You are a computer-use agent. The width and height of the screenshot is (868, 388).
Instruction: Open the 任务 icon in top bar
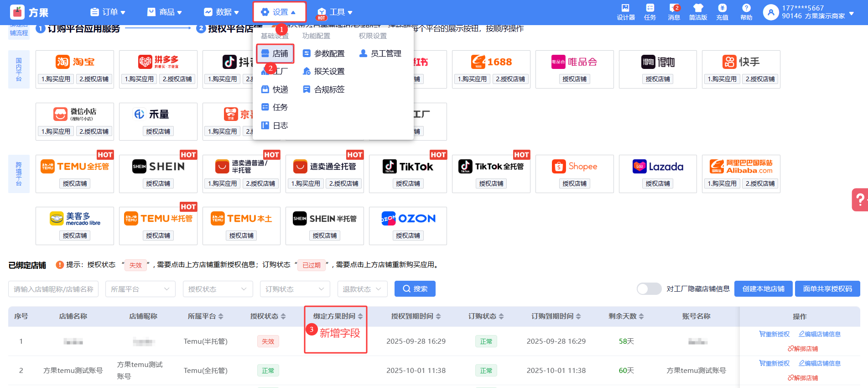pos(650,8)
